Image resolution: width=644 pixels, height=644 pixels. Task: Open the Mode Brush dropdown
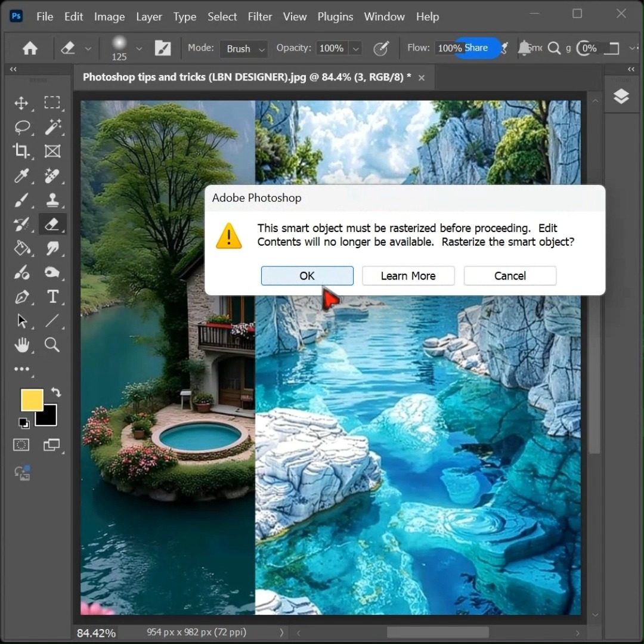(244, 49)
